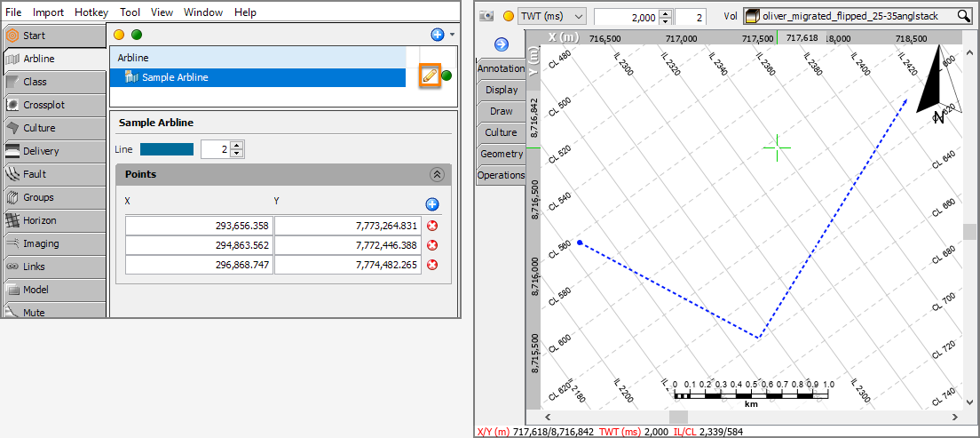Open the Geometry side tab

coord(502,154)
